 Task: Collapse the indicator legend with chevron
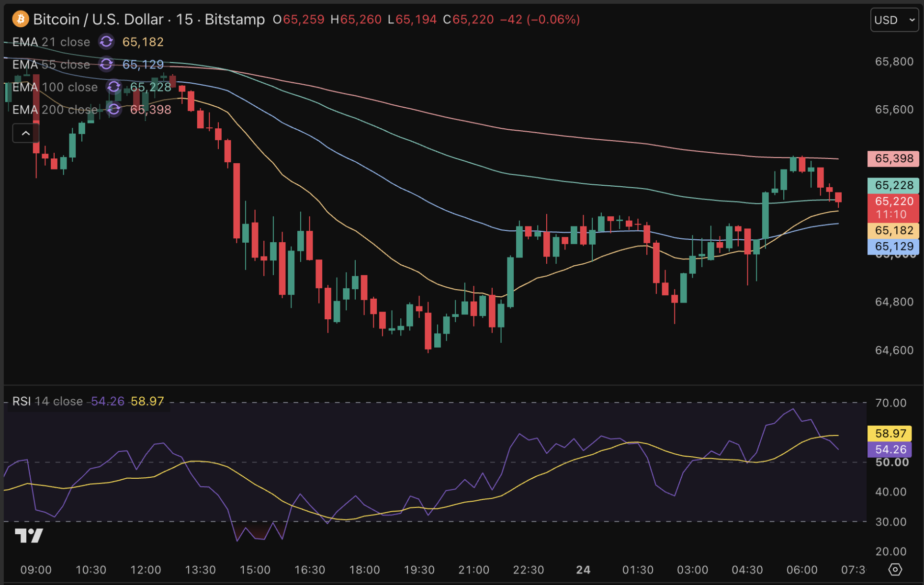(26, 133)
